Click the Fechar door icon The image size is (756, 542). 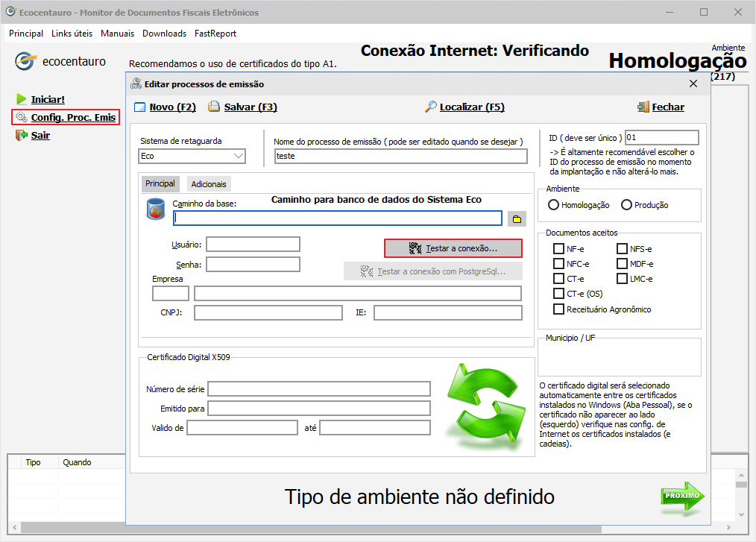(643, 107)
